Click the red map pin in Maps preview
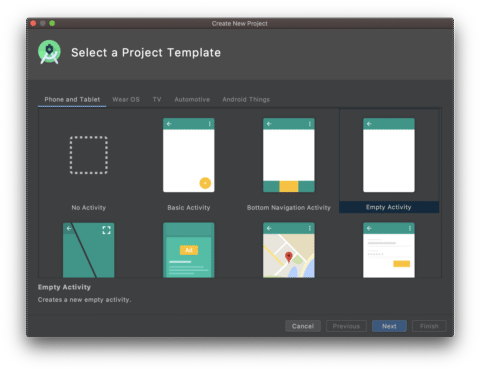 tap(289, 257)
